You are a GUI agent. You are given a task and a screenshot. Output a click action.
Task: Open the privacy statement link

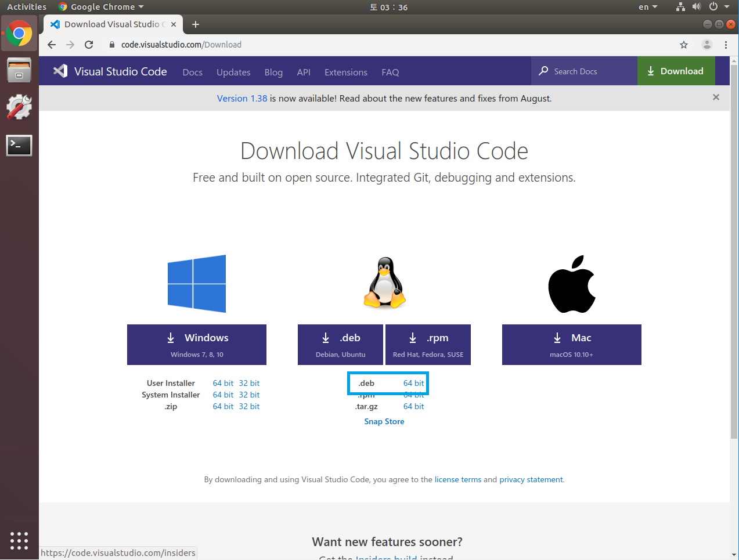tap(531, 479)
